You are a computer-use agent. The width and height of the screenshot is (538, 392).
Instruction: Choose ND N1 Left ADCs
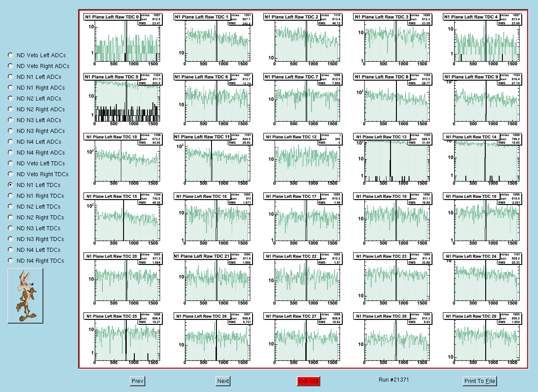point(11,77)
